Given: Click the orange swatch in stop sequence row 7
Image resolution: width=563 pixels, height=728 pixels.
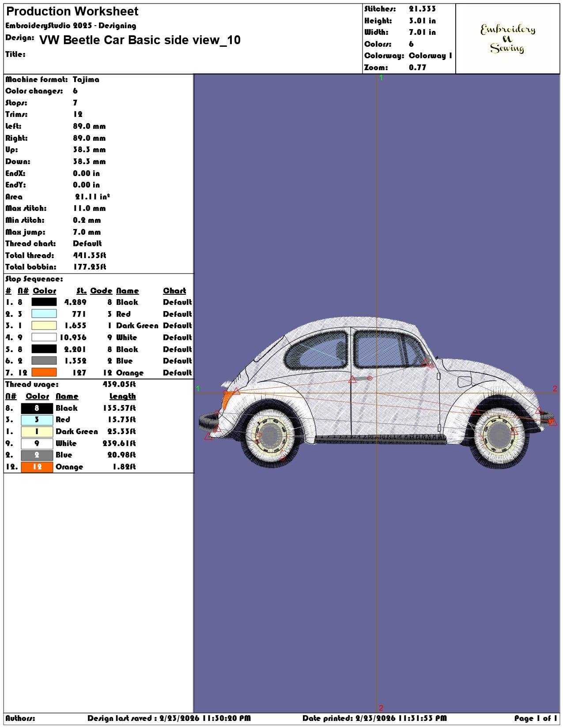Looking at the screenshot, I should 44,373.
